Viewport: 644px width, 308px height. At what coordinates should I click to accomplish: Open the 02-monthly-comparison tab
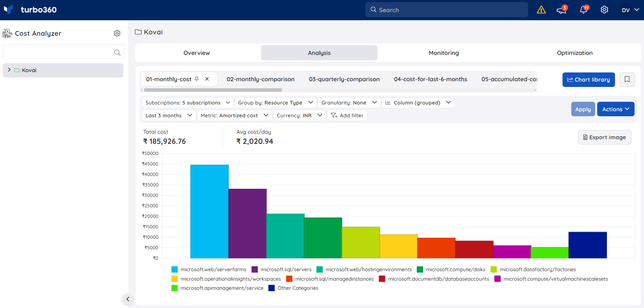260,79
